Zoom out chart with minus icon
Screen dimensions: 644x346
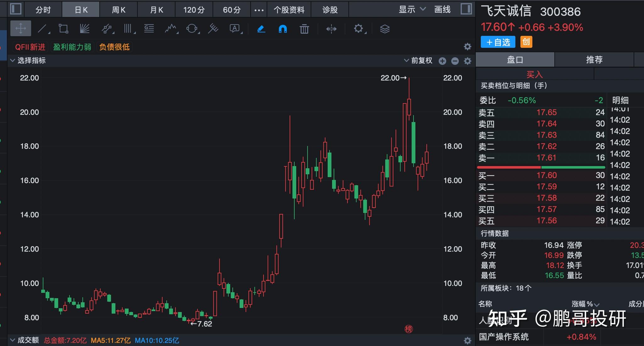[455, 61]
